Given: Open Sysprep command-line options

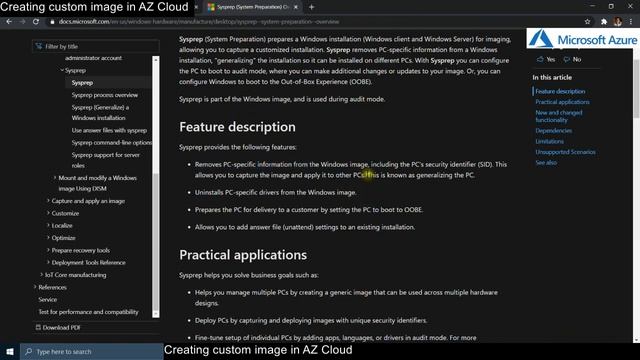Looking at the screenshot, I should point(111,143).
